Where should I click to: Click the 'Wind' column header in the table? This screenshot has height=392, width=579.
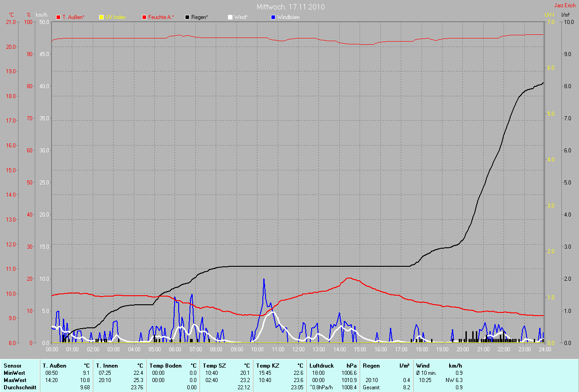click(422, 365)
